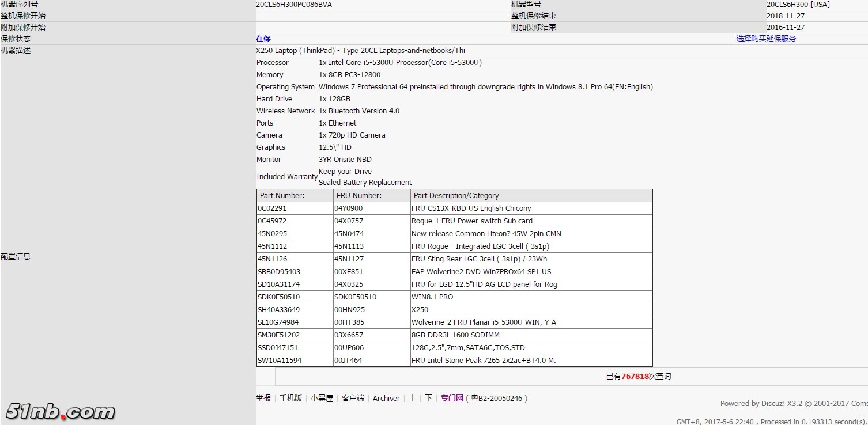Click the FRU Number: column header
868x425 pixels.
coord(372,196)
